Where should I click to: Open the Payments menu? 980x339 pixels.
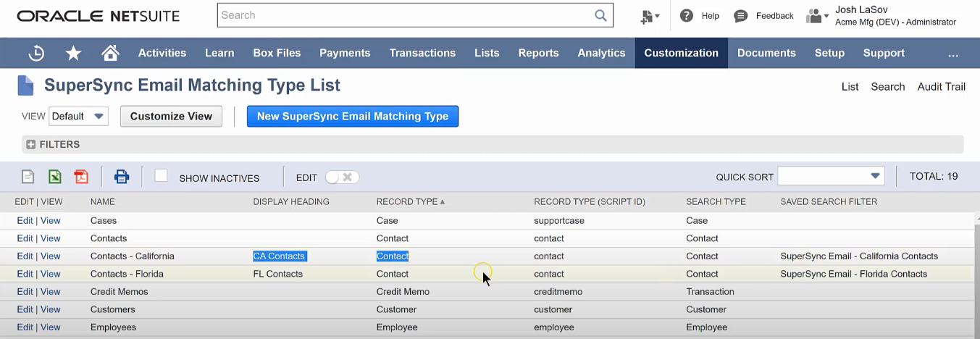(345, 53)
